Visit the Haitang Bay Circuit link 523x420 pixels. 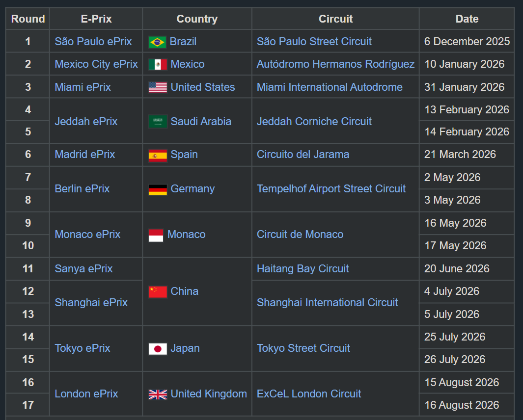click(303, 269)
